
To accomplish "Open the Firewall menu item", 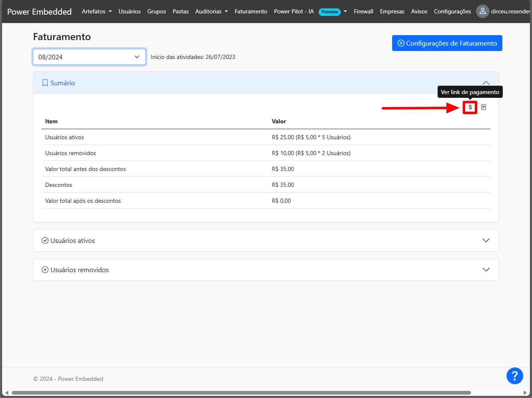I will (x=363, y=11).
